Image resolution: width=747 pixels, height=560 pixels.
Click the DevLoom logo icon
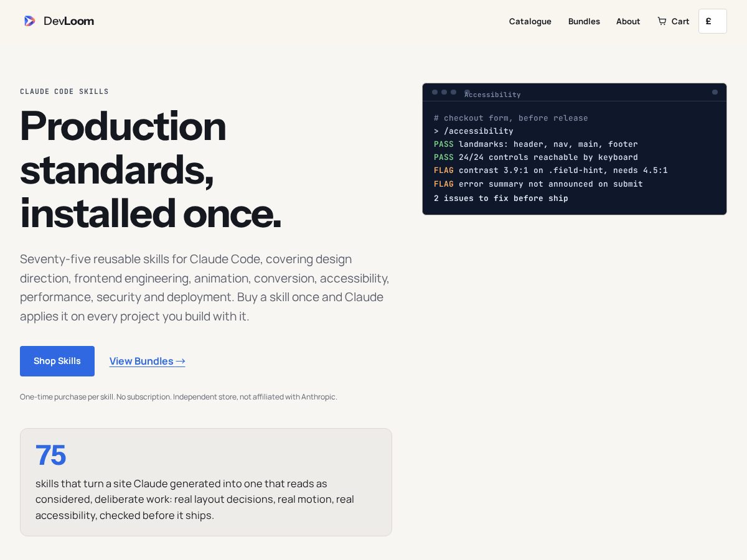click(29, 21)
